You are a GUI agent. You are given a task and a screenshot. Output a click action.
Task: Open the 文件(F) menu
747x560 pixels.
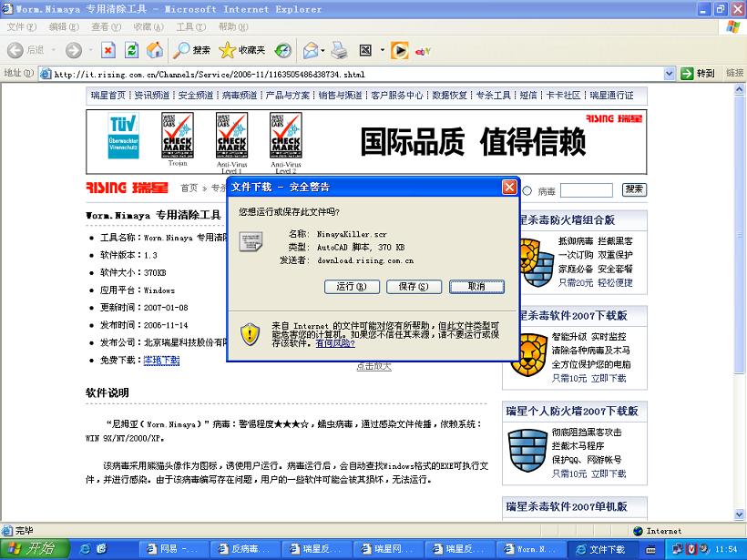pos(22,26)
